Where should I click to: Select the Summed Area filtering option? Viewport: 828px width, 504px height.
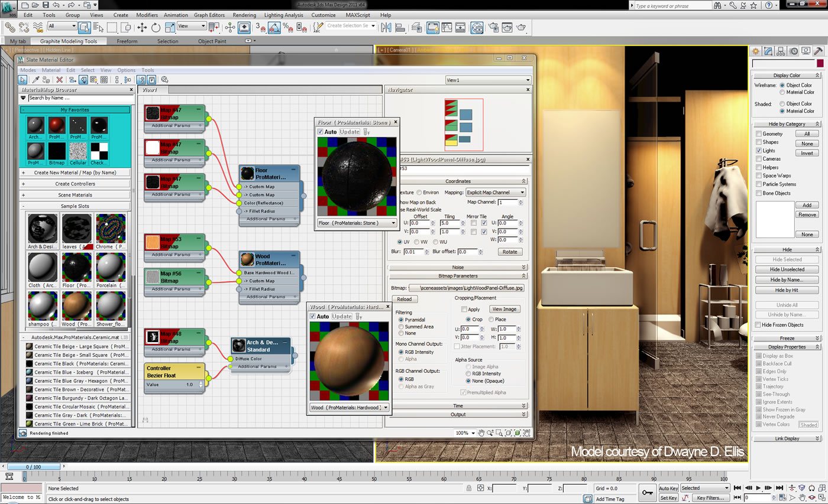(402, 327)
